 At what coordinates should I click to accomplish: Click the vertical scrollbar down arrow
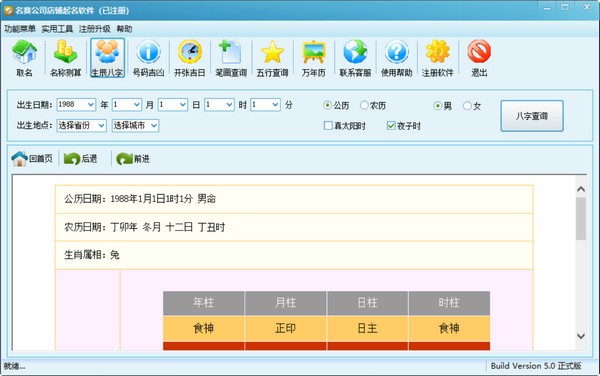click(581, 336)
